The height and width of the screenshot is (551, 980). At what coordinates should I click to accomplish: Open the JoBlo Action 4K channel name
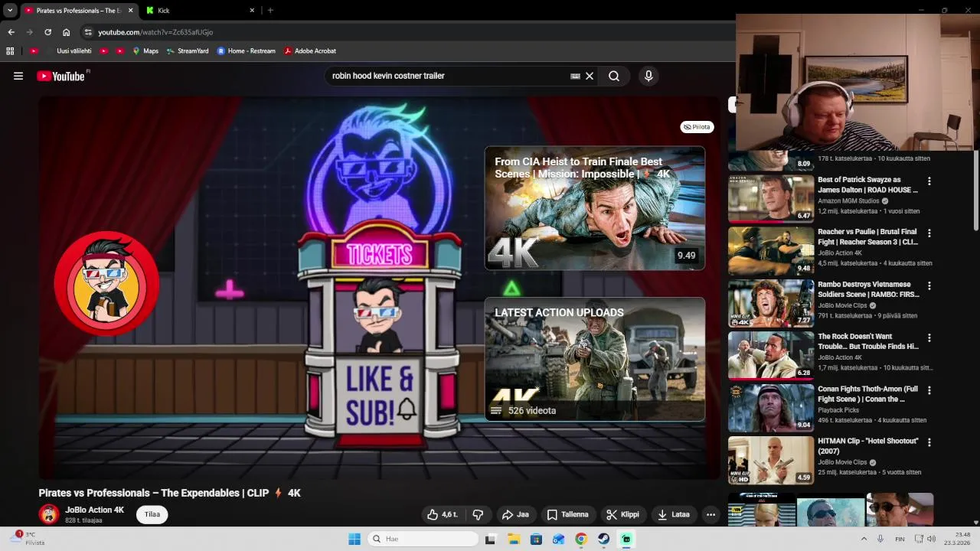tap(94, 510)
